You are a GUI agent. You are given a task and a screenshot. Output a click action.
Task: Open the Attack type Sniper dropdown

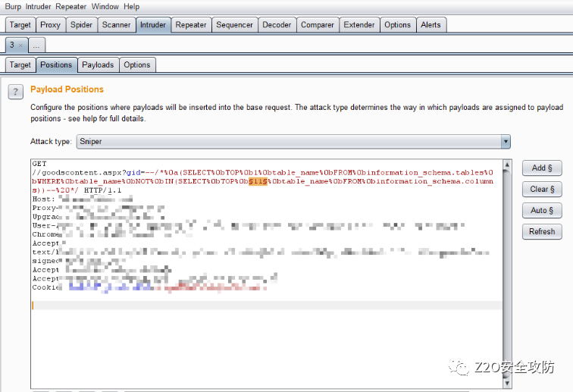click(x=293, y=142)
